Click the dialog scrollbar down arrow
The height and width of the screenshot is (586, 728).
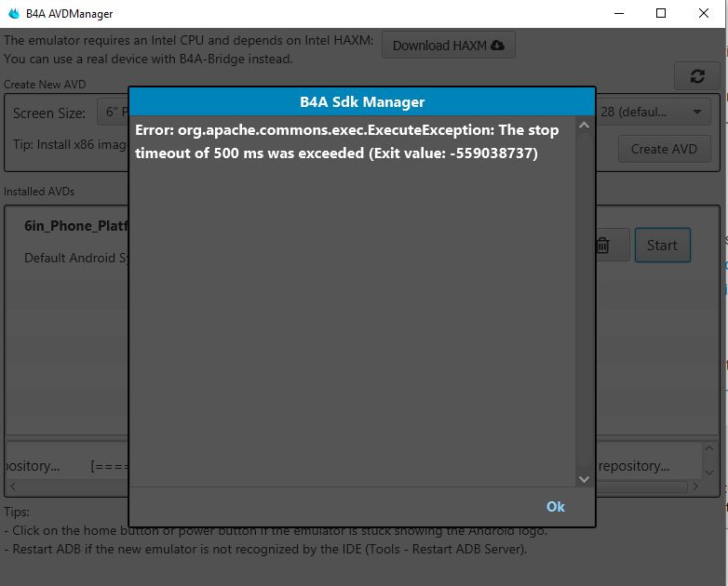click(584, 479)
